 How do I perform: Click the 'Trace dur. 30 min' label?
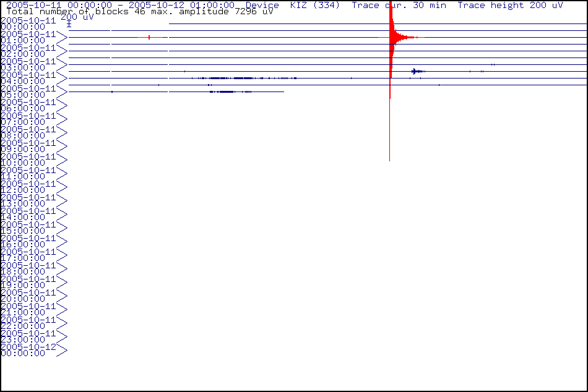point(399,5)
